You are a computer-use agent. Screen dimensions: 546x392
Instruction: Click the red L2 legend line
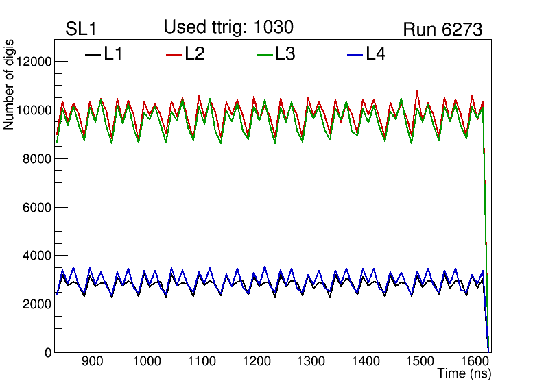point(175,54)
